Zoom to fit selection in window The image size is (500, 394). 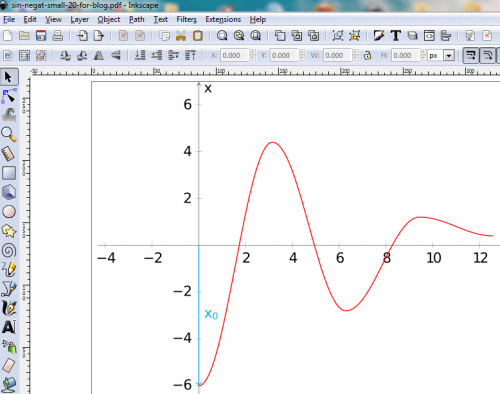click(222, 36)
